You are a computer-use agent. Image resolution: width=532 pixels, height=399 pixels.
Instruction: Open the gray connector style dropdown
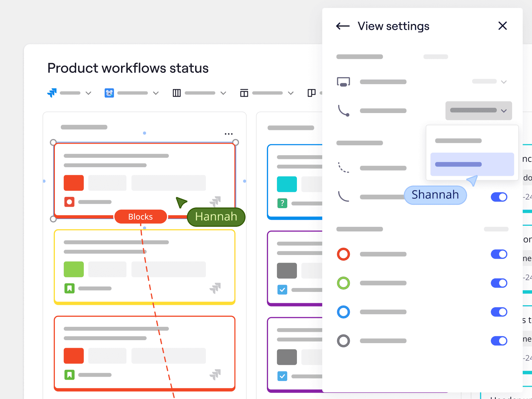pyautogui.click(x=478, y=111)
